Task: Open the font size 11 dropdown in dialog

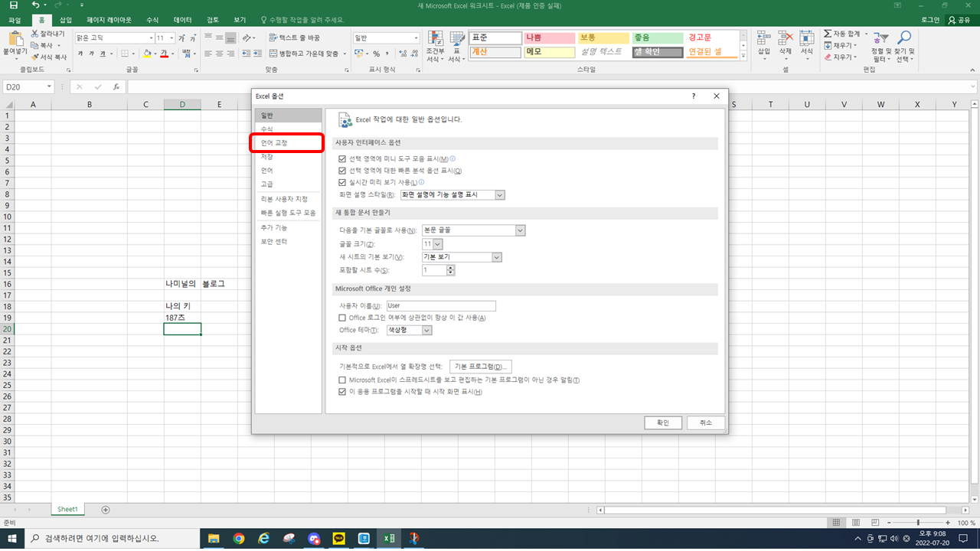Action: click(x=438, y=243)
